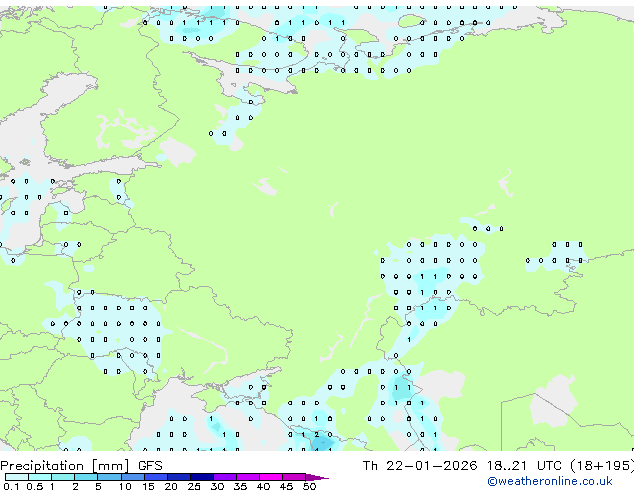Choose the 40–45 mm legend color box
Screen dimensions: 634x490
(x=271, y=477)
